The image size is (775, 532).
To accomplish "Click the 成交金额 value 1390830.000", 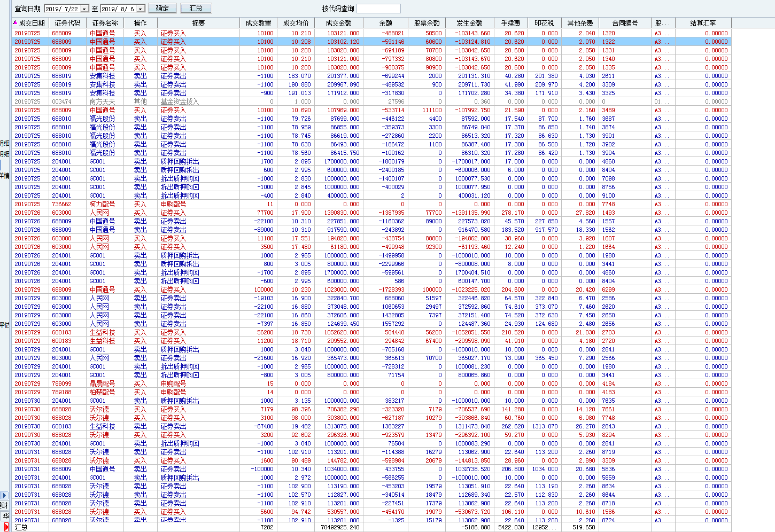I will point(342,213).
